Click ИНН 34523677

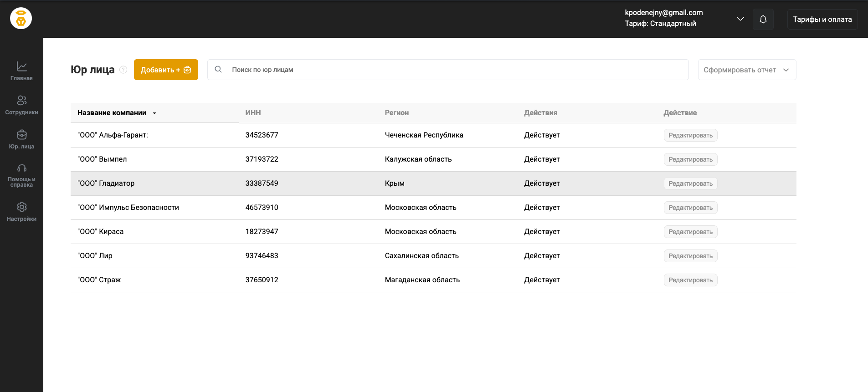pos(262,135)
